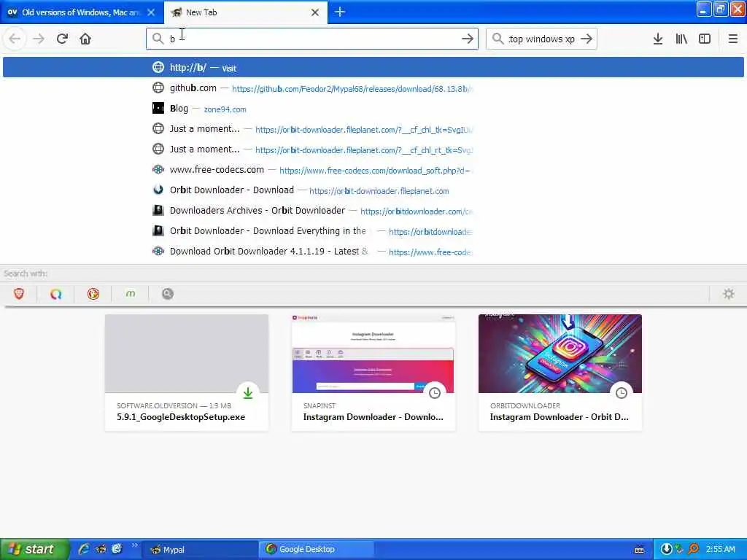Image resolution: width=747 pixels, height=560 pixels.
Task: Click the download arrow system tray icon
Action: pos(666,549)
